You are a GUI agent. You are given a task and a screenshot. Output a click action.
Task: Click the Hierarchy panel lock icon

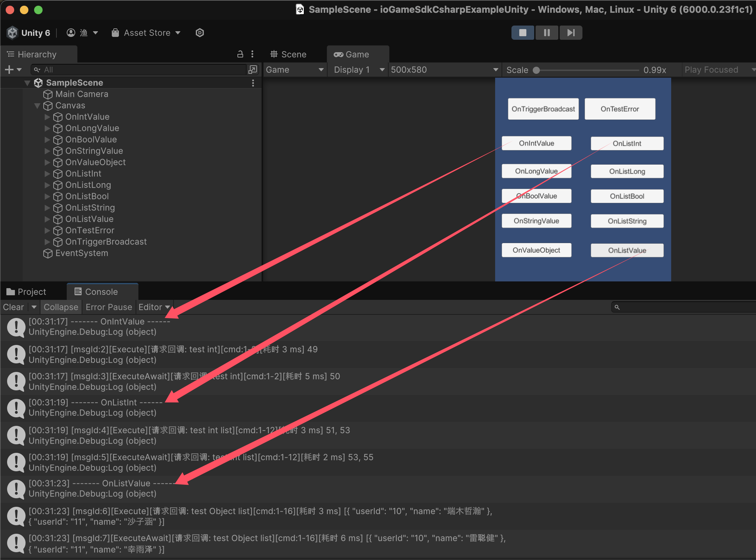(240, 54)
